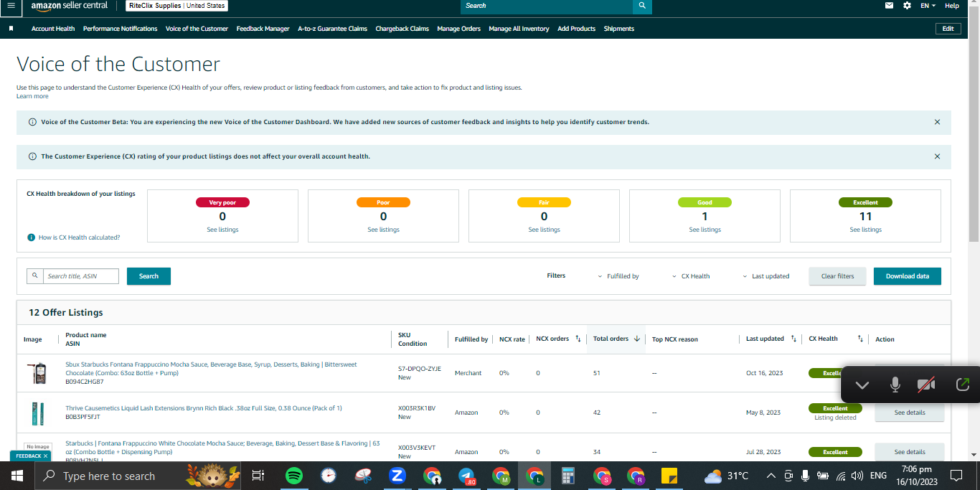This screenshot has width=980, height=490.
Task: Click Clear filters button
Action: point(837,276)
